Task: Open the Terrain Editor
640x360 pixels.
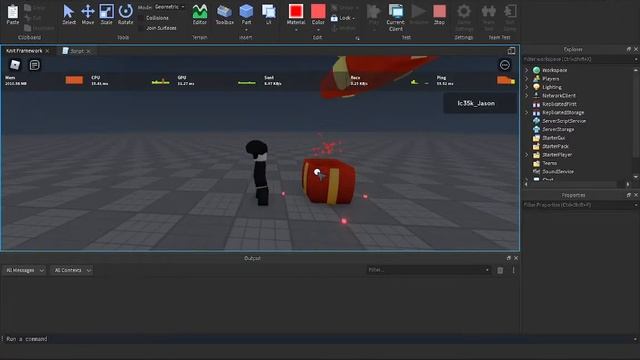Action: [200, 14]
